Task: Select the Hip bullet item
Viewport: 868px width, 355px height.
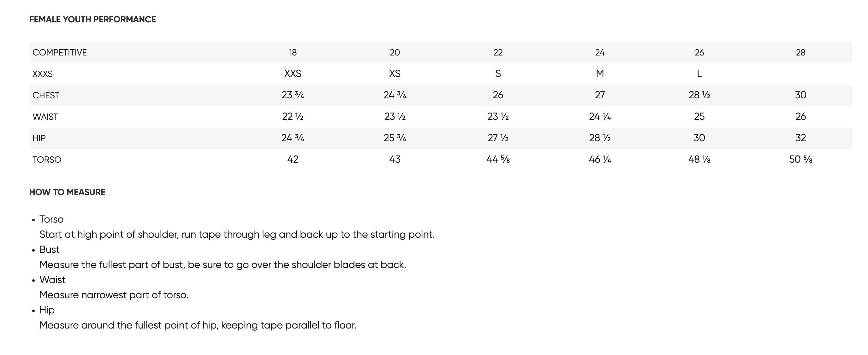Action: point(47,310)
